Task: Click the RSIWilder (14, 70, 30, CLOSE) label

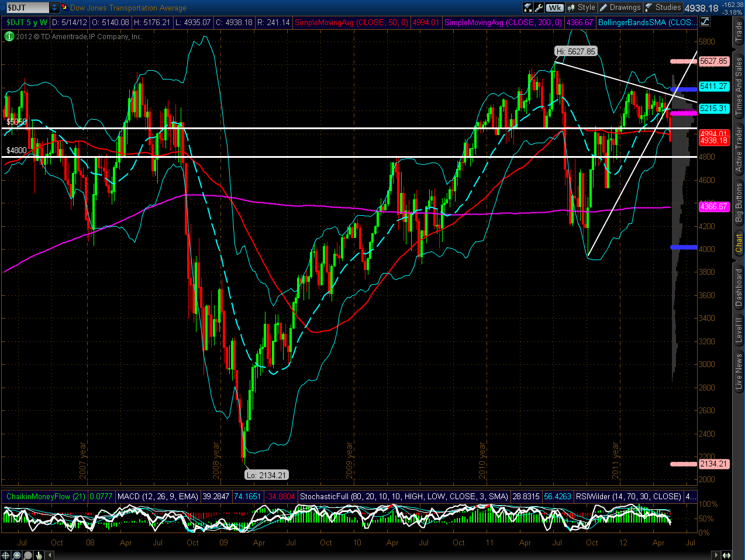Action: [x=629, y=496]
